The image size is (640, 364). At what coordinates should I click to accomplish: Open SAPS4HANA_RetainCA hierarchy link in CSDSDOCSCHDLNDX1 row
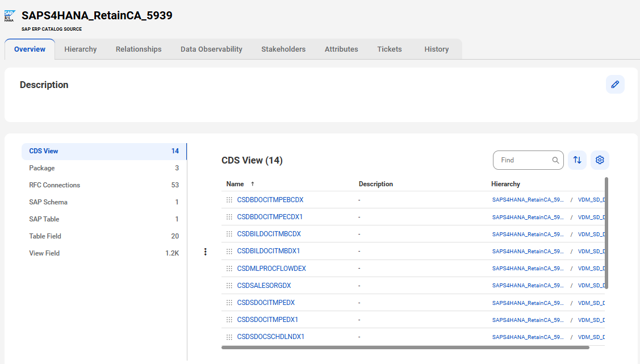pos(528,337)
